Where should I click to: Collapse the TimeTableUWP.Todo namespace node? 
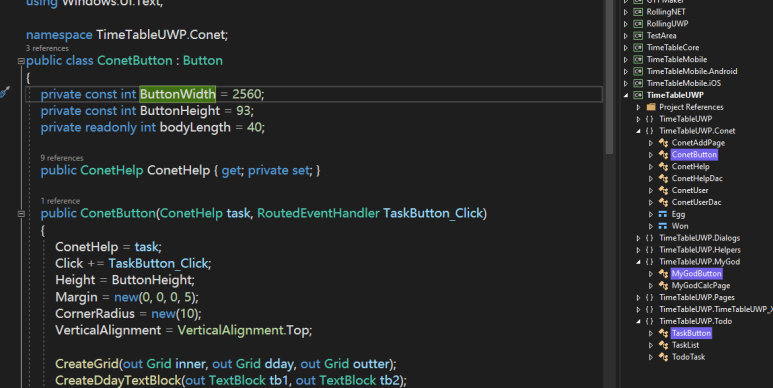[x=638, y=321]
